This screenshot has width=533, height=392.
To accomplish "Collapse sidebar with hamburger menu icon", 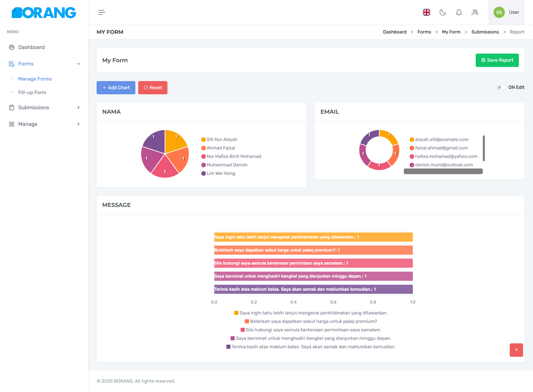I will point(102,12).
